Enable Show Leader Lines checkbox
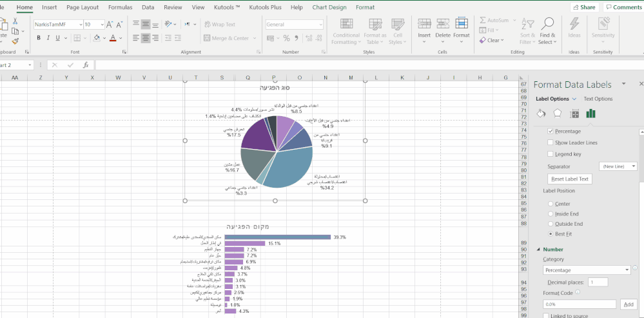This screenshot has width=644, height=318. coord(551,143)
